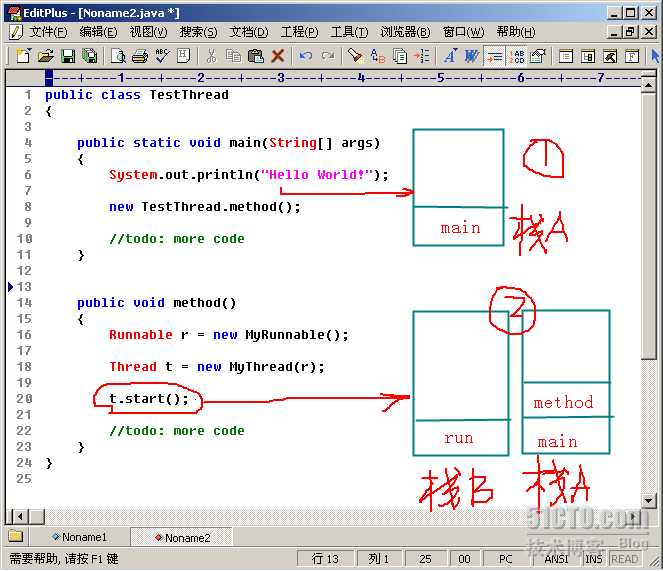Open the 编辑(E) menu
The width and height of the screenshot is (663, 571).
99,32
